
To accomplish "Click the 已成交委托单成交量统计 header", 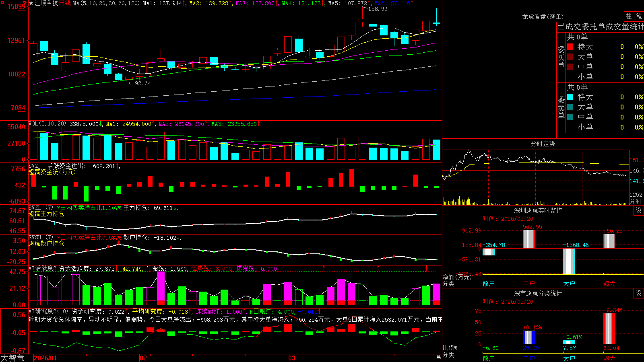I will (601, 27).
